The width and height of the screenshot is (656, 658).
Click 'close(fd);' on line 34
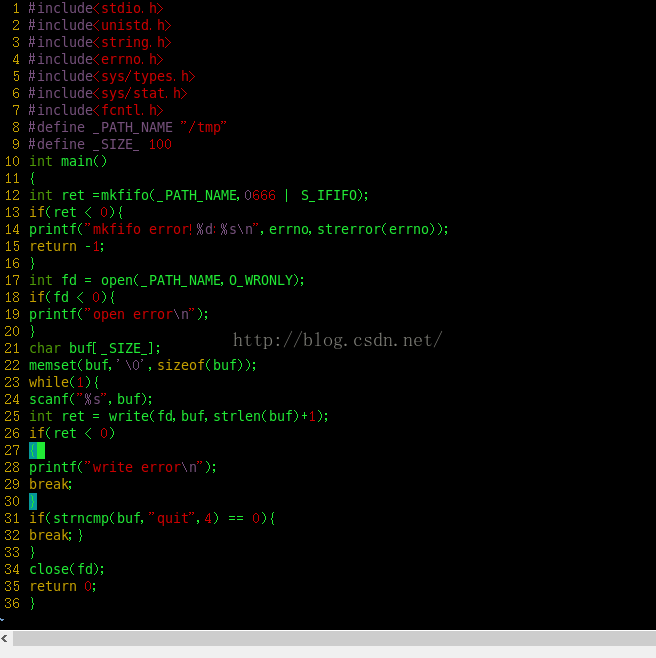point(67,569)
